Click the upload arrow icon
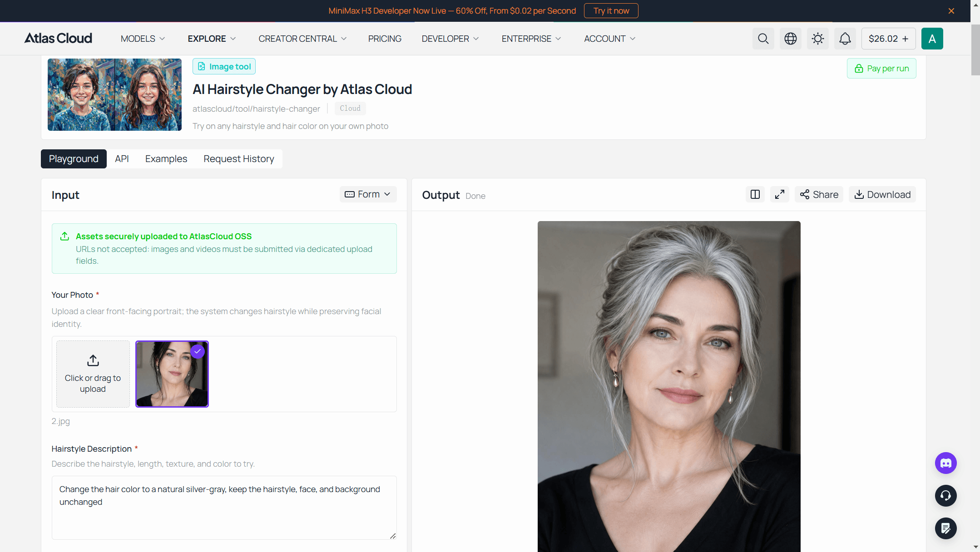The height and width of the screenshot is (552, 980). click(x=93, y=360)
